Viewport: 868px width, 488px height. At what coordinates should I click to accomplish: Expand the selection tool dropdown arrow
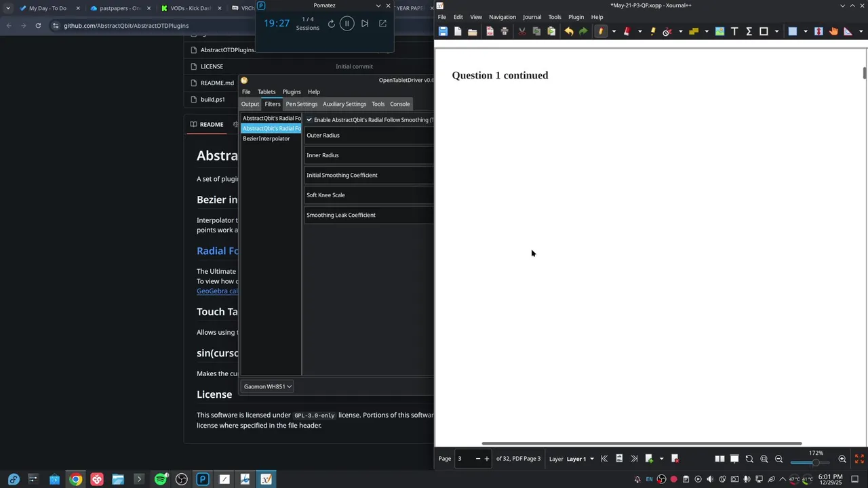(805, 31)
